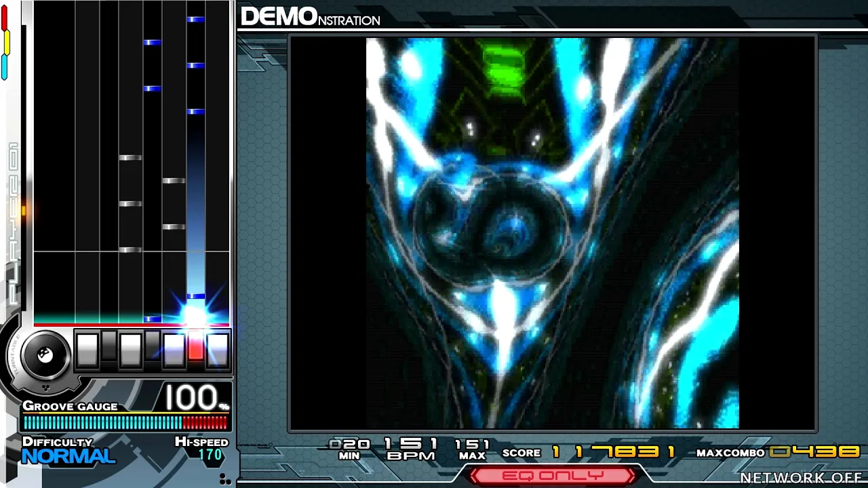Click the background animation video display
Viewport: 868px width, 488px height.
(553, 233)
